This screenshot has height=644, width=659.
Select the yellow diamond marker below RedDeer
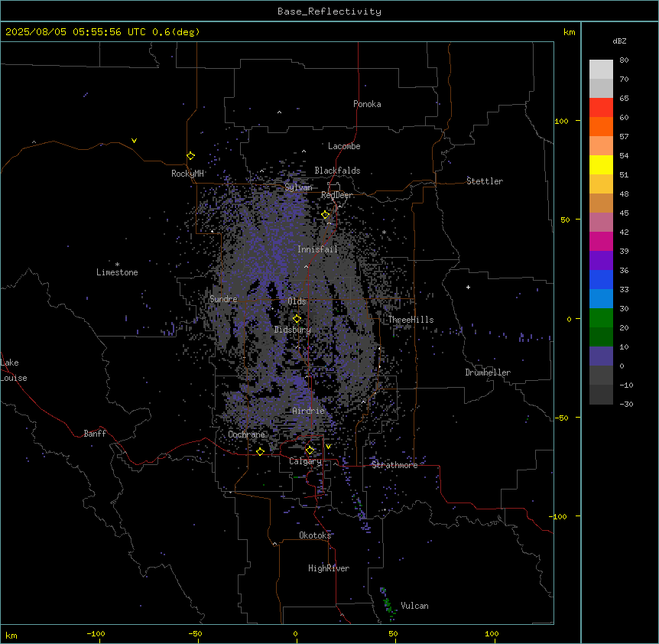pos(326,215)
